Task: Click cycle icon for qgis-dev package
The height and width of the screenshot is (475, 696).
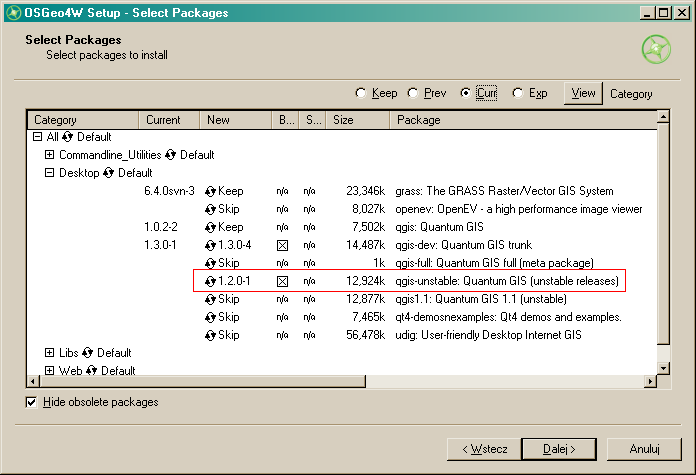Action: click(x=210, y=245)
